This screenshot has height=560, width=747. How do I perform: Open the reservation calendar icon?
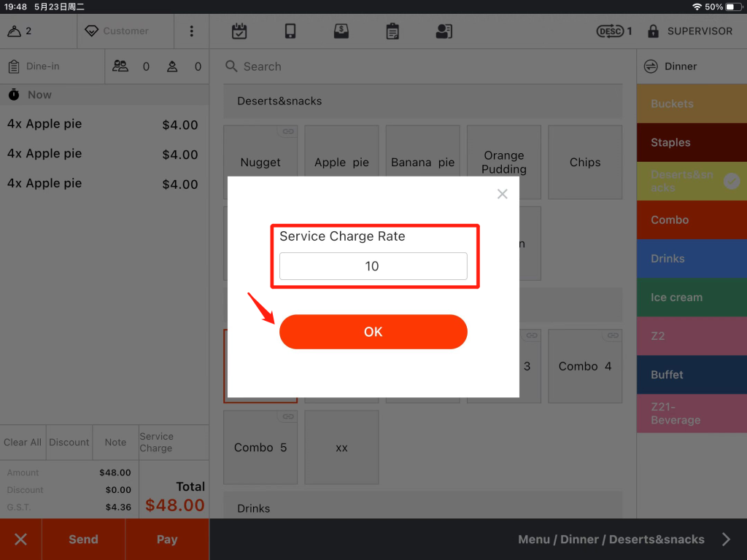click(239, 31)
